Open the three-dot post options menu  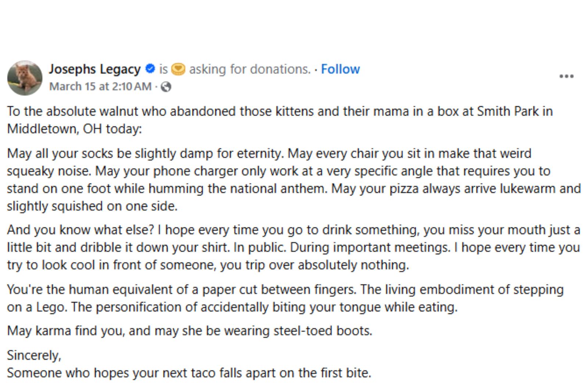click(566, 76)
